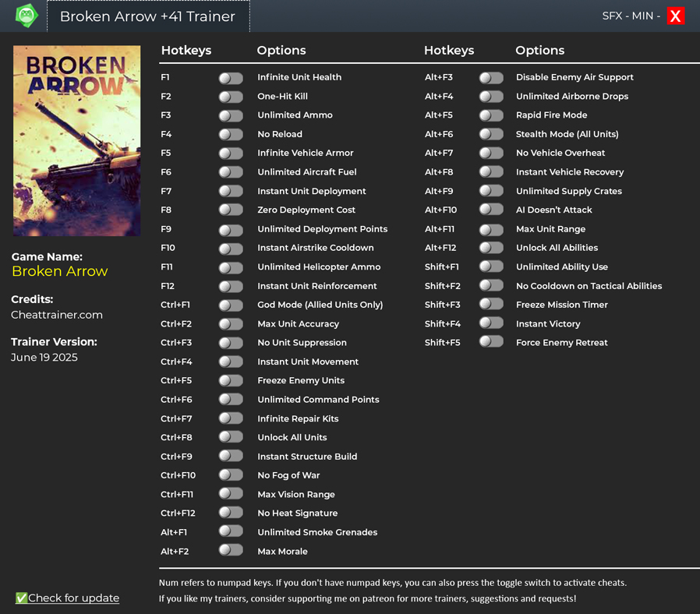Toggle Instant Unit Reinforcement
The width and height of the screenshot is (700, 614).
[231, 287]
